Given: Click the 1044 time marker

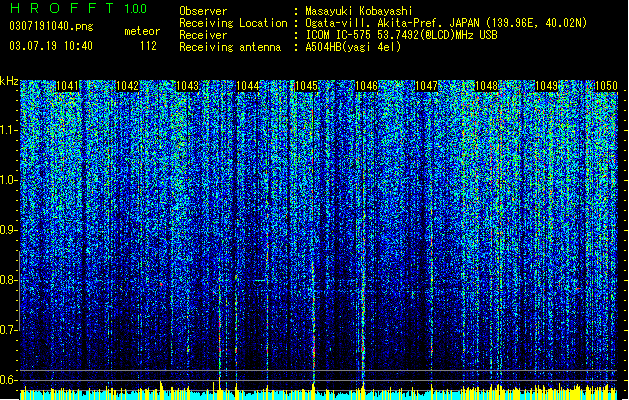Looking at the screenshot, I should (x=248, y=86).
